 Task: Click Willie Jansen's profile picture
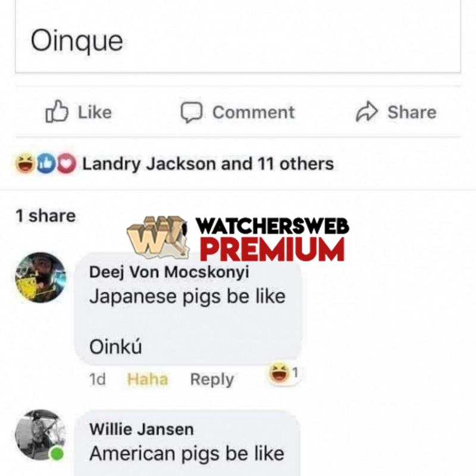pyautogui.click(x=40, y=435)
